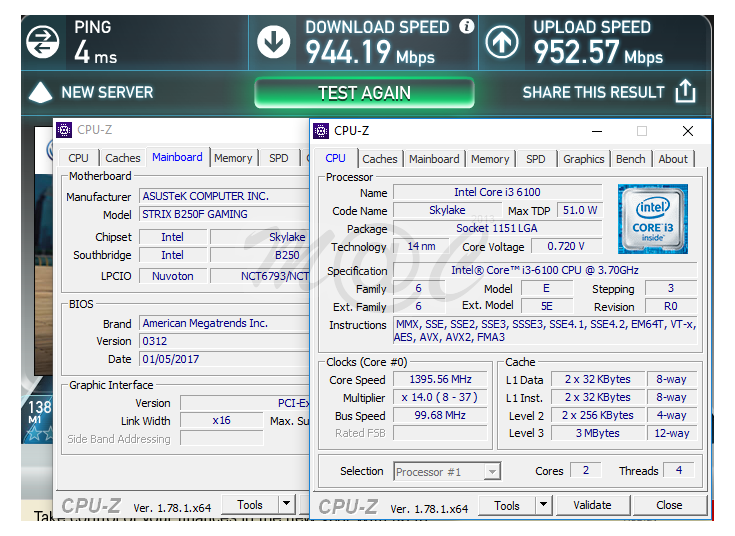Switch to Bench tab

tap(630, 159)
